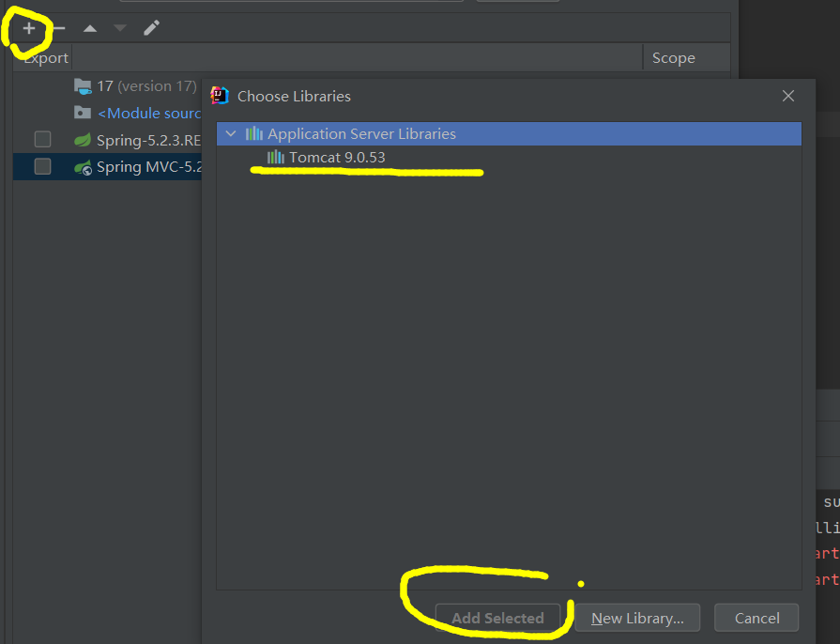Click the Add Selected button

tap(497, 618)
